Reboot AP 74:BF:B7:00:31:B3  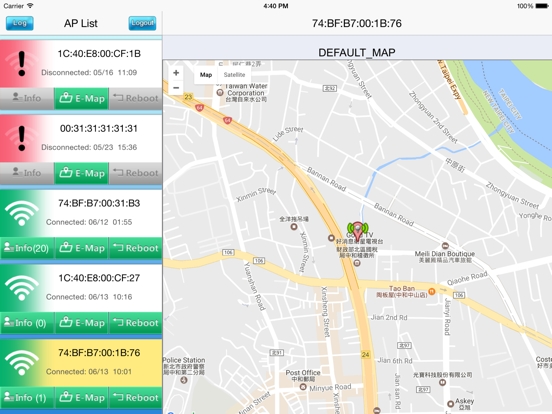136,248
